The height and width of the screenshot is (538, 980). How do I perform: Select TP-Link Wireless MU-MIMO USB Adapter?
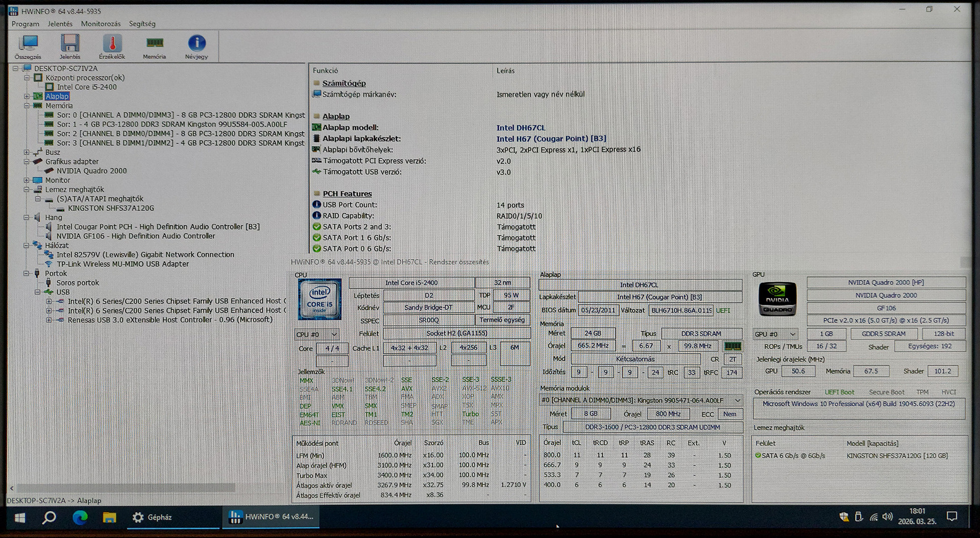click(x=122, y=264)
